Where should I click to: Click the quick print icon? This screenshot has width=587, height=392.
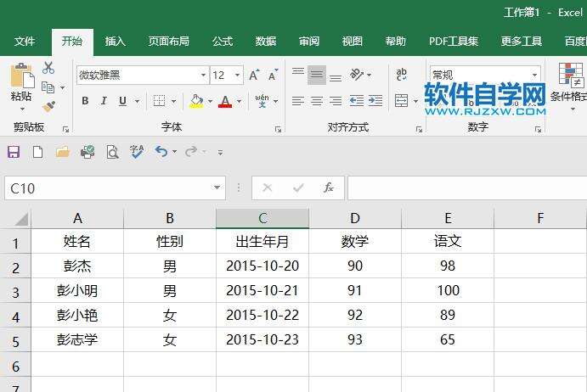87,152
